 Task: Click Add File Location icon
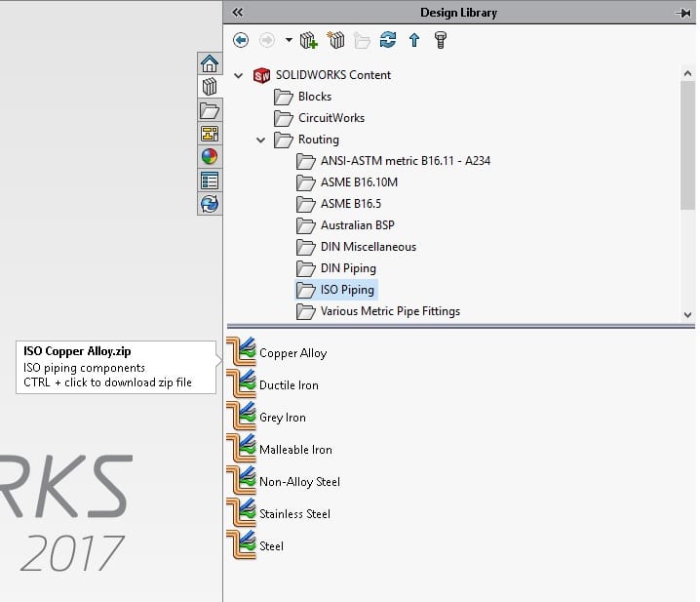[x=336, y=40]
